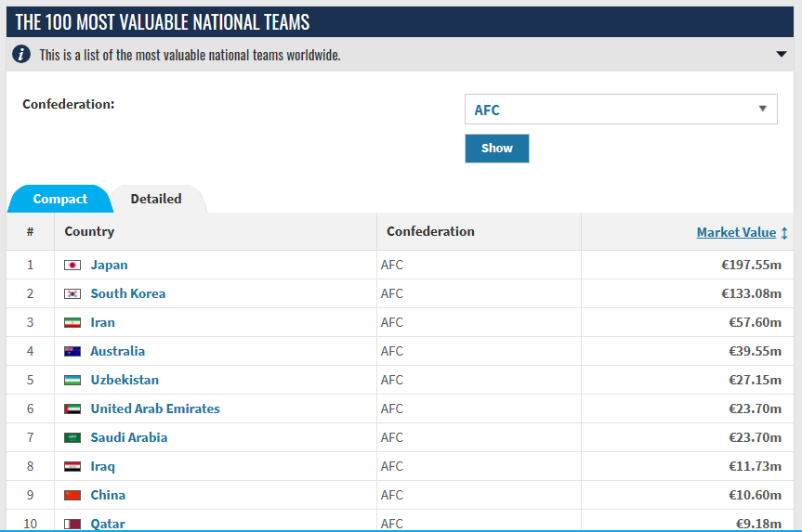
Task: Click the South Korea flag icon
Action: (x=72, y=293)
